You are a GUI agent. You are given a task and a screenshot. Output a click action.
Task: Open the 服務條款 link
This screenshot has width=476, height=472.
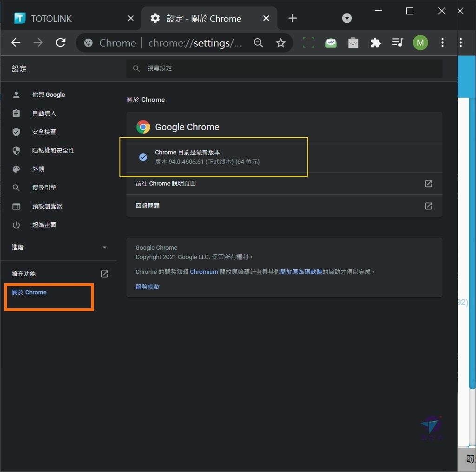pos(147,287)
